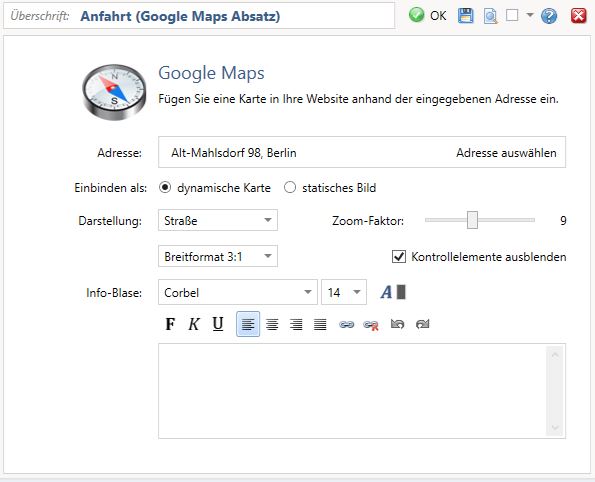Toggle italic formatting (K)
The width and height of the screenshot is (595, 482).
(x=194, y=324)
